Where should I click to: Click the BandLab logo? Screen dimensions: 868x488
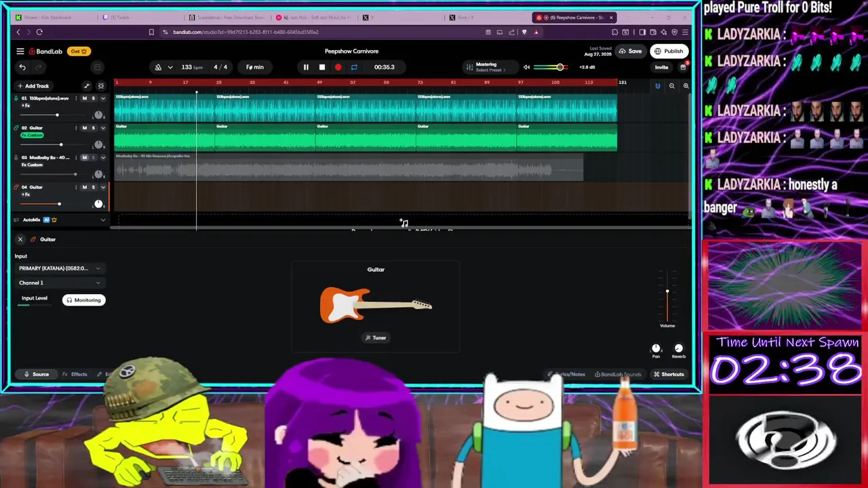46,51
